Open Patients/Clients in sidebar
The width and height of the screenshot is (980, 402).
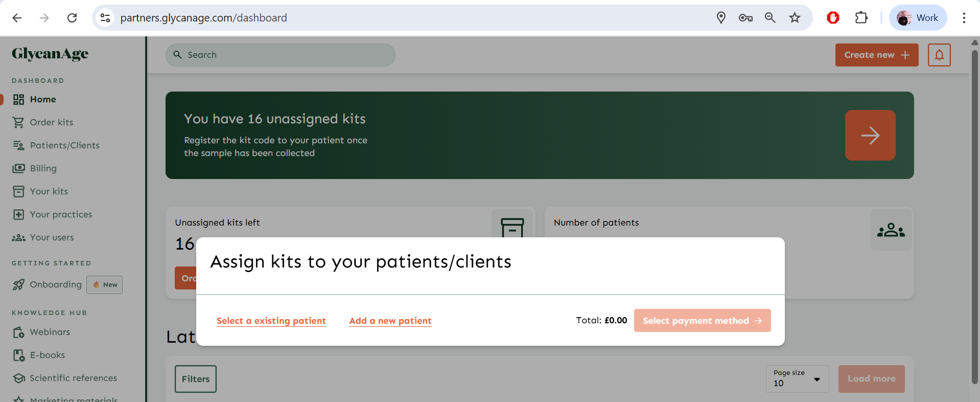(x=64, y=145)
